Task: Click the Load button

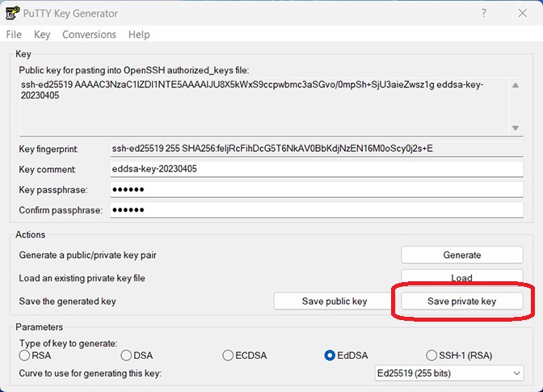Action: 462,277
